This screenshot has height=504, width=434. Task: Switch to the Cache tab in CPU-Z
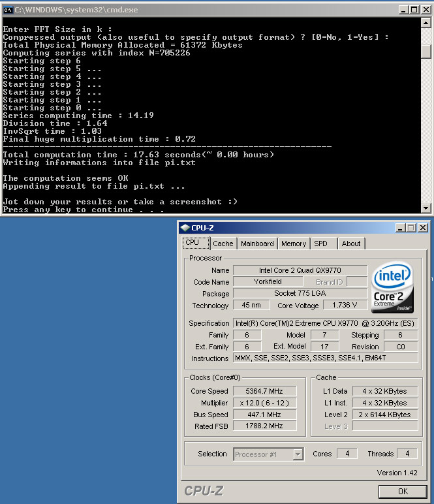[x=223, y=244]
